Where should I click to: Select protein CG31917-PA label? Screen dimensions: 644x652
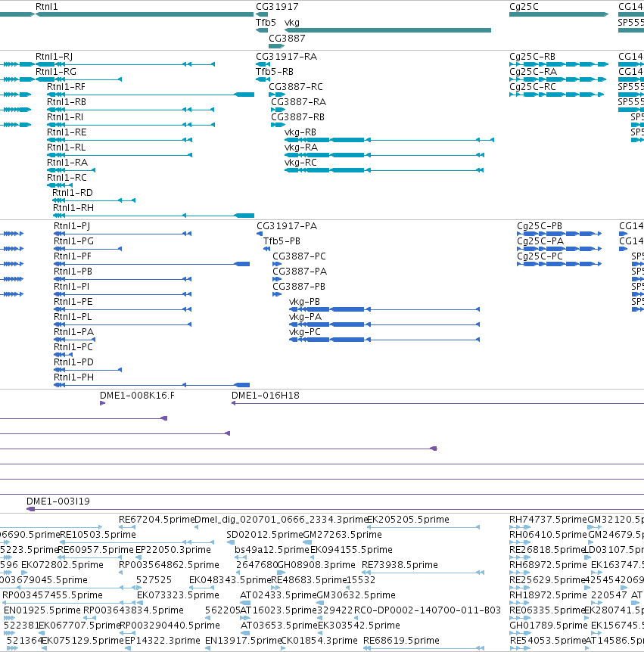[x=287, y=226]
